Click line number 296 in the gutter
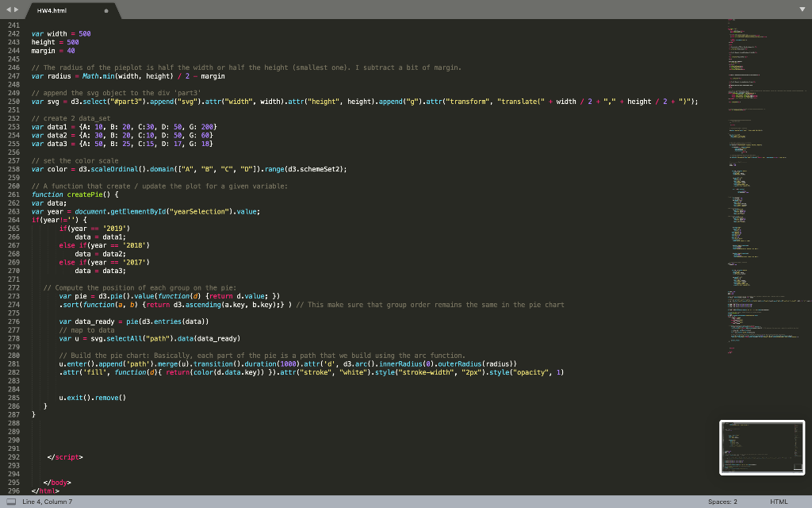 13,491
